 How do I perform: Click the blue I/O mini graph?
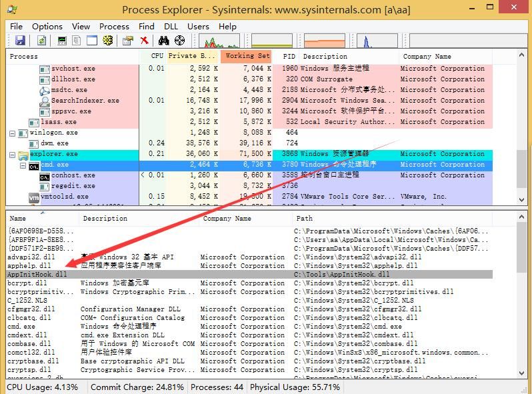pos(377,41)
